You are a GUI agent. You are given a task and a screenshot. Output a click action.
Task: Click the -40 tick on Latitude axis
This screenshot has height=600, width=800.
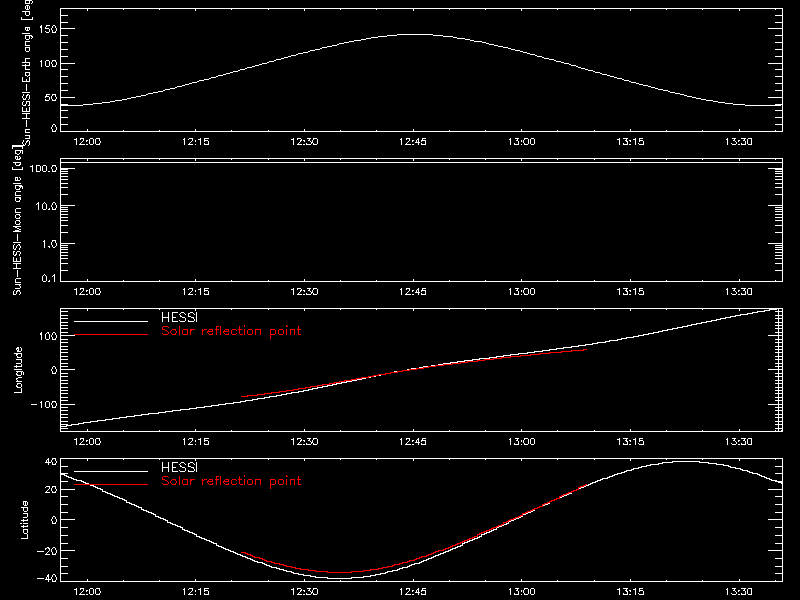pyautogui.click(x=47, y=578)
